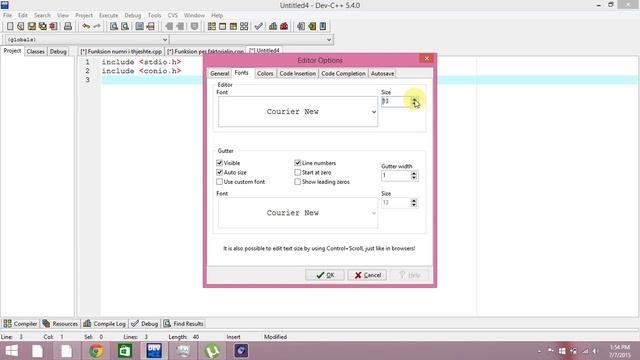Screen dimensions: 640x360
Task: Switch to the Autosave tab
Action: point(382,73)
